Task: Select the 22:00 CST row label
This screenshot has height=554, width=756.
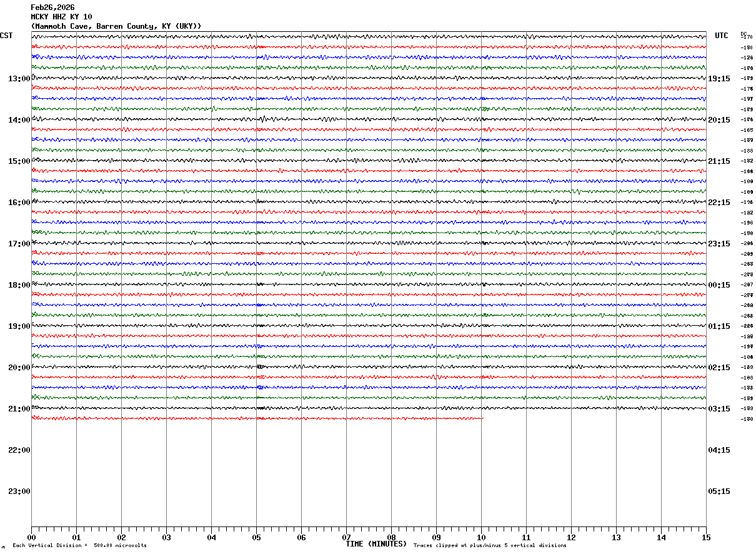Action: (19, 450)
